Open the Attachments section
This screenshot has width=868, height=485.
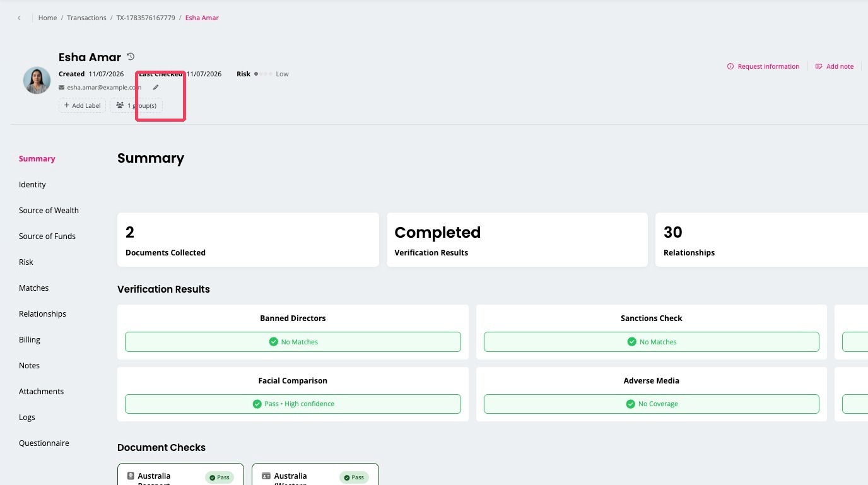pos(41,392)
